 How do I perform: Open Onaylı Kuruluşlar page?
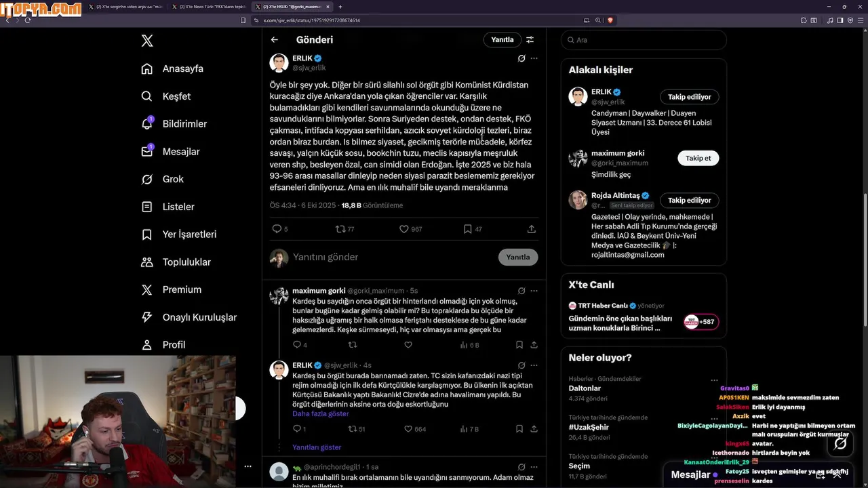[x=189, y=317]
